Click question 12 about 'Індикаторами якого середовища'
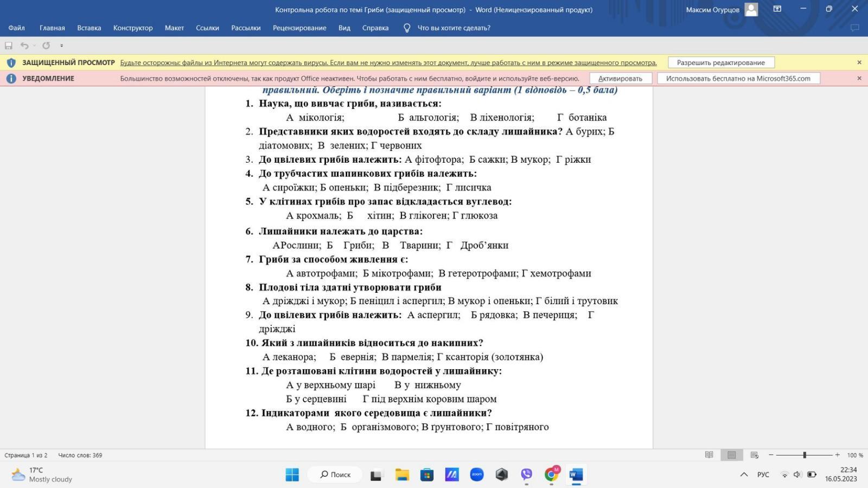 376,413
